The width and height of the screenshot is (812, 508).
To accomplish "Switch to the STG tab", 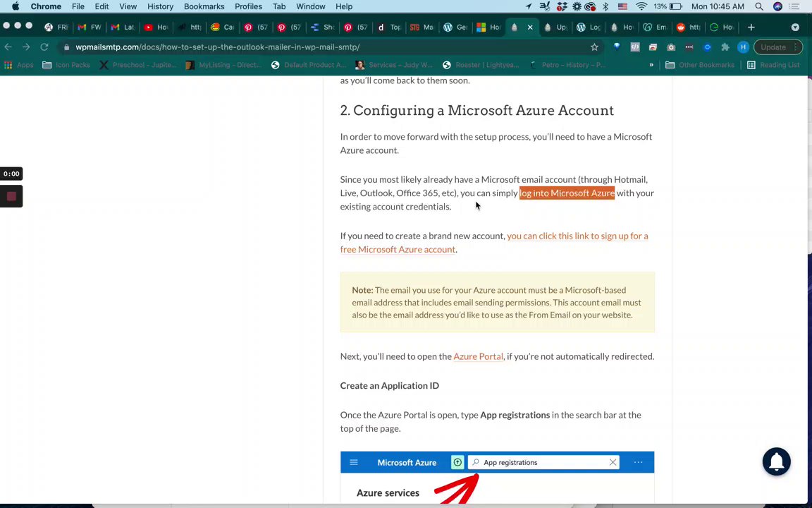I will tap(422, 27).
